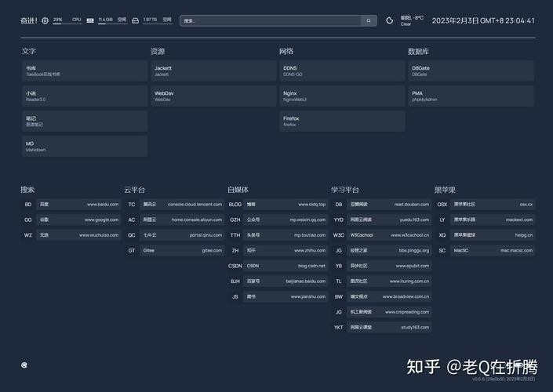This screenshot has height=392, width=553.
Task: Click the 数据库 group heading
Action: (x=419, y=51)
